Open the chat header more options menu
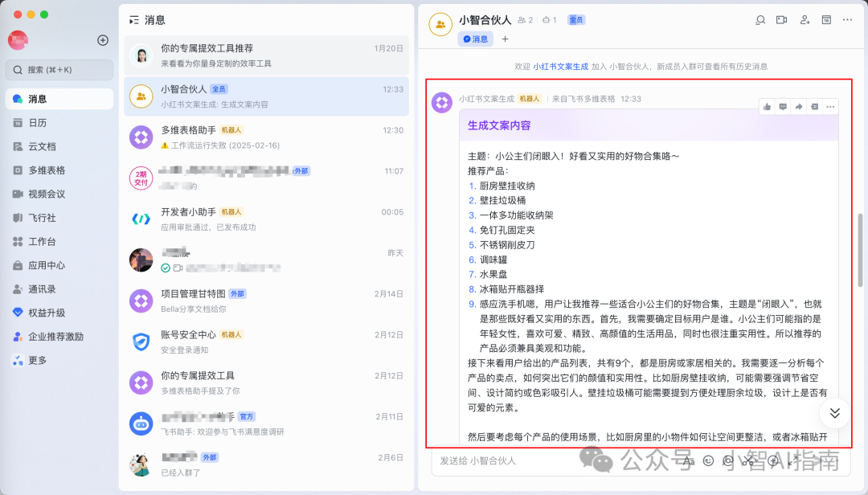Image resolution: width=868 pixels, height=495 pixels. click(x=848, y=20)
